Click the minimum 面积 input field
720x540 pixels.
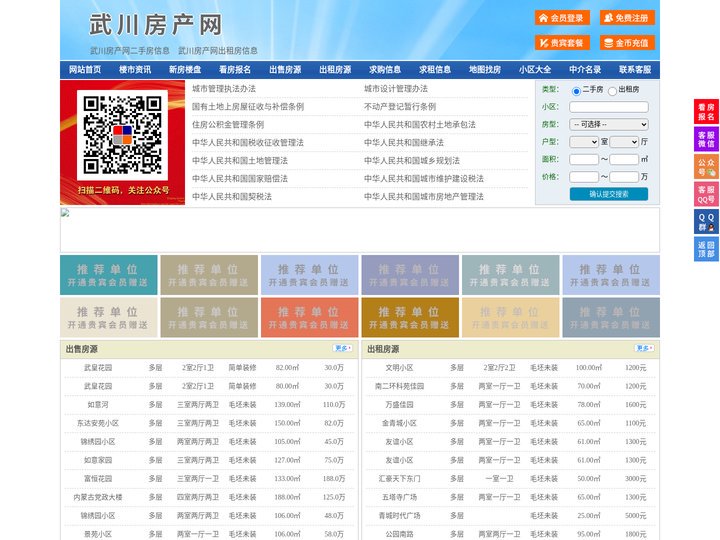[584, 159]
